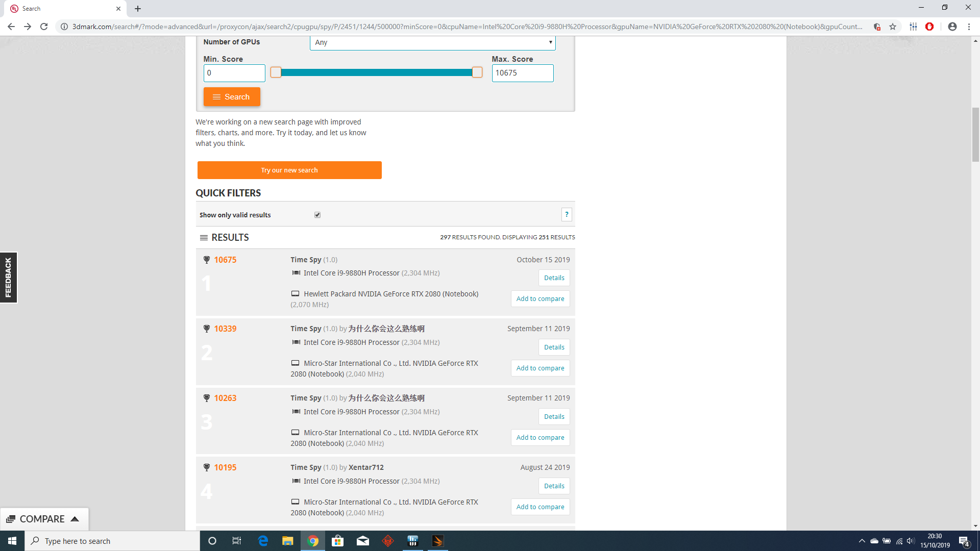
Task: Open the battery status tray icon
Action: pos(887,541)
